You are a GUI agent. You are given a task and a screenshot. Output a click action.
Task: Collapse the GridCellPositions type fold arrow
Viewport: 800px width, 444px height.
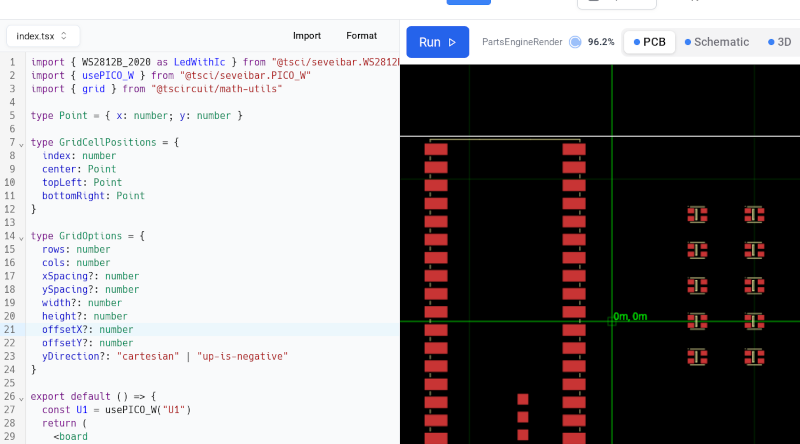pos(21,144)
